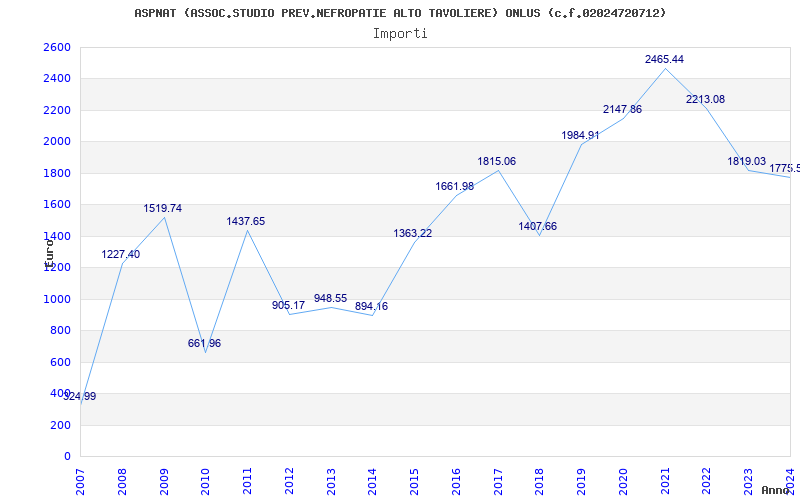Click the x-axis year 2022

[x=707, y=482]
